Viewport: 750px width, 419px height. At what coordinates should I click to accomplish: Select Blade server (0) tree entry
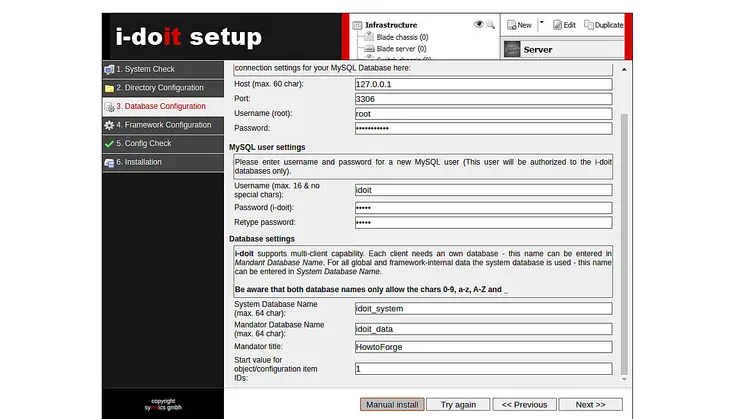pos(401,49)
